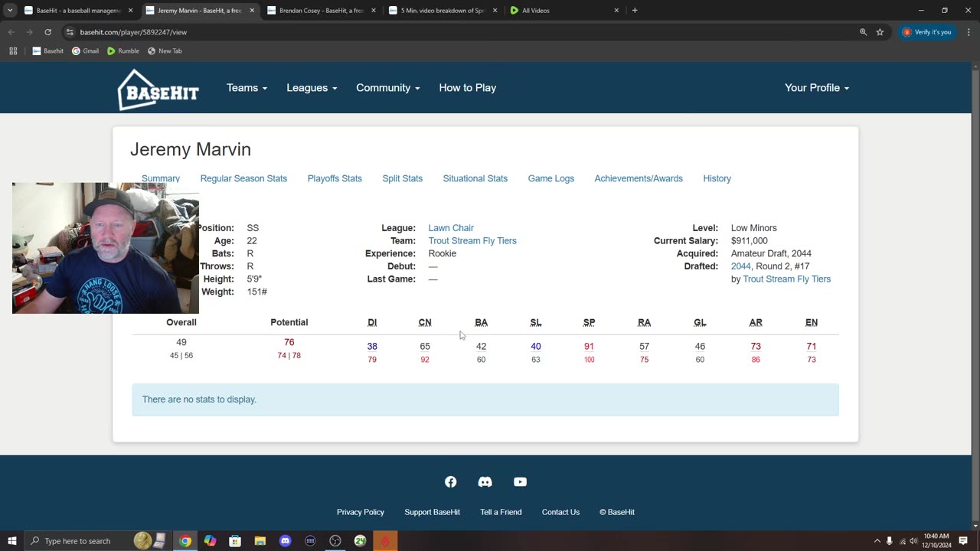Open the Gmail bookmark
This screenshot has width=980, height=551.
(x=85, y=51)
